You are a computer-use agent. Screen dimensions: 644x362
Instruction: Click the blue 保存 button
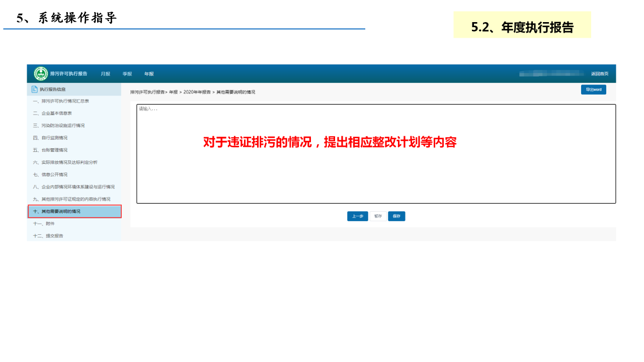(x=396, y=216)
